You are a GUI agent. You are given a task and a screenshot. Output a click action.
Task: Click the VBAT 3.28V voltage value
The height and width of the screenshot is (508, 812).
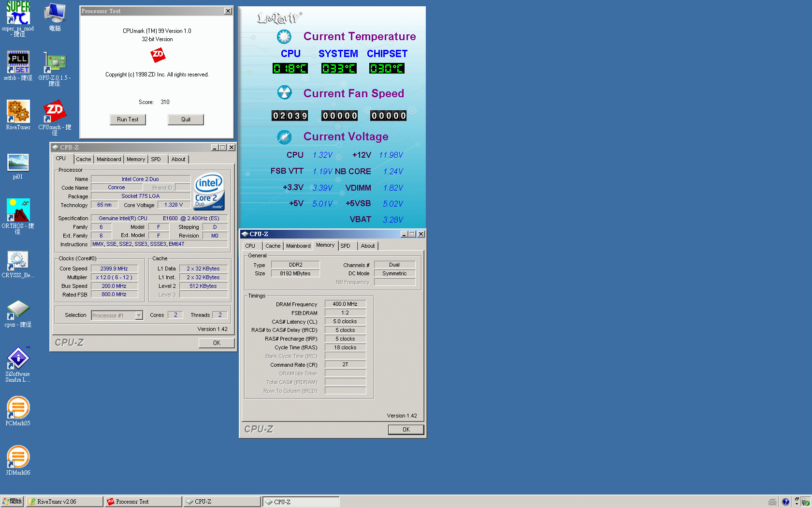tap(393, 220)
